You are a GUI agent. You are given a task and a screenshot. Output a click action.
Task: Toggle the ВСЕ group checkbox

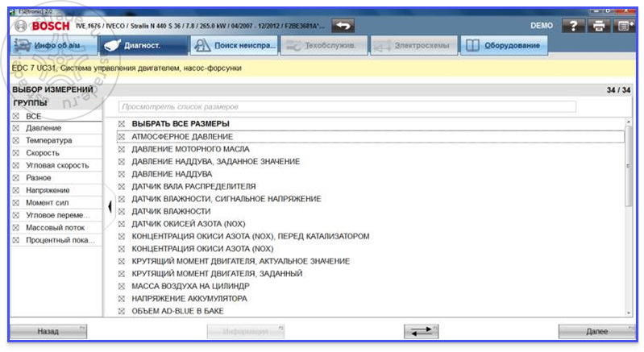click(x=15, y=116)
